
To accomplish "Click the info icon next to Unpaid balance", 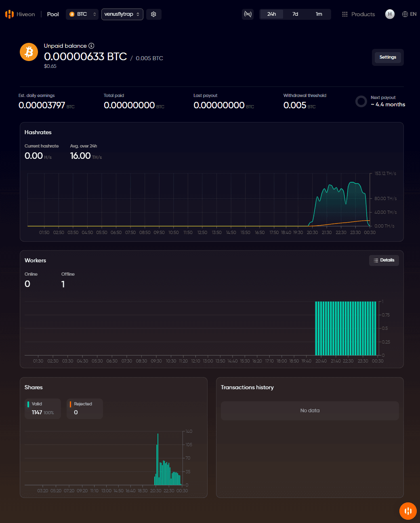I will point(91,46).
